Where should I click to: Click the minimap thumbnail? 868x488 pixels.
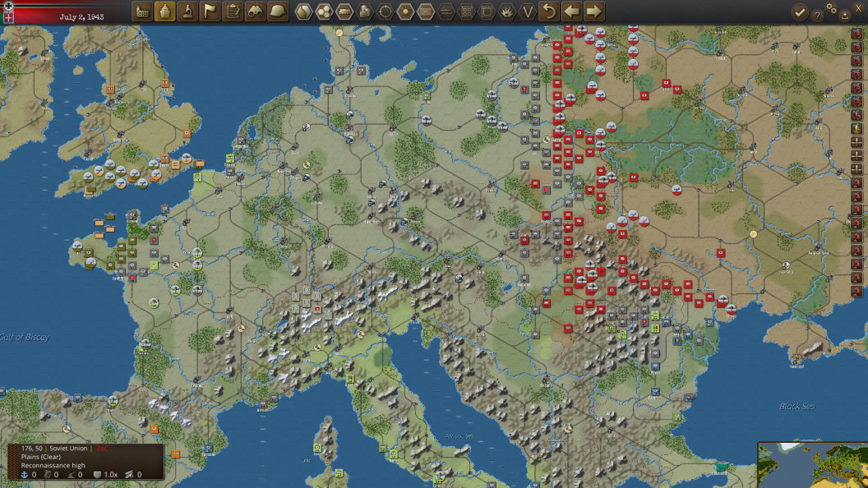(813, 465)
